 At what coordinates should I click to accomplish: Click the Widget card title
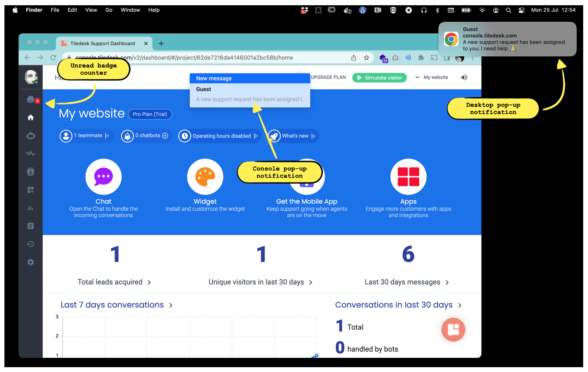point(205,201)
